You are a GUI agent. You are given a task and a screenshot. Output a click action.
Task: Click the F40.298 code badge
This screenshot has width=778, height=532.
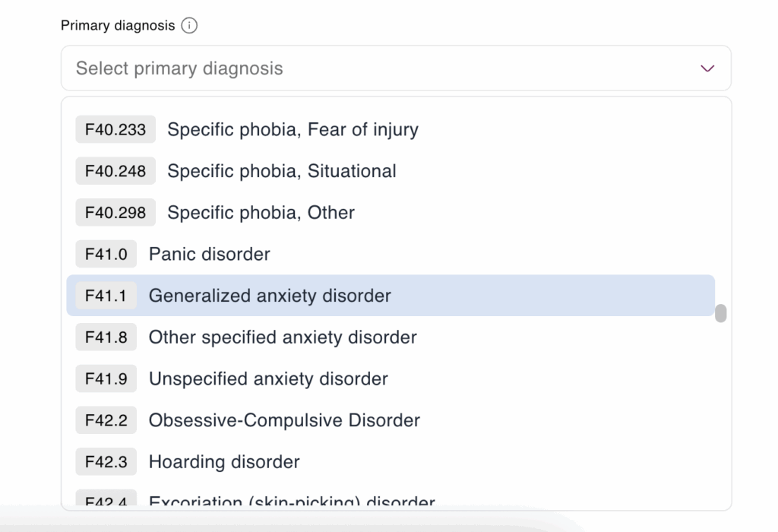pos(115,212)
